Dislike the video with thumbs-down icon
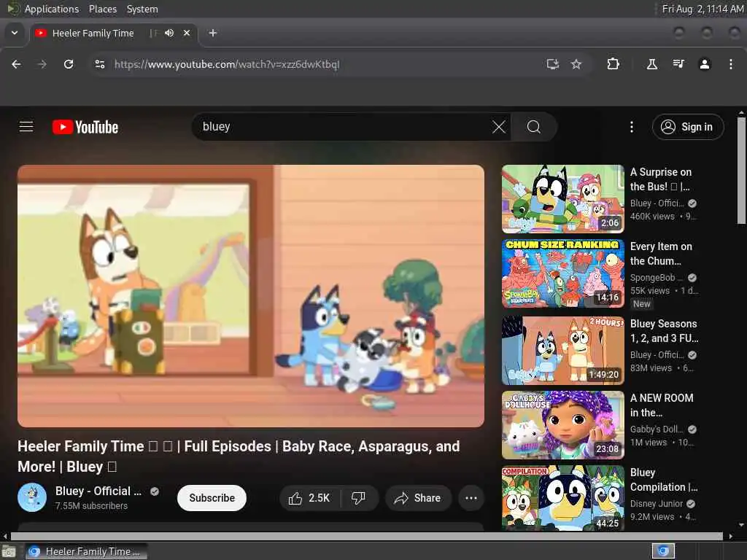This screenshot has height=560, width=747. [358, 498]
